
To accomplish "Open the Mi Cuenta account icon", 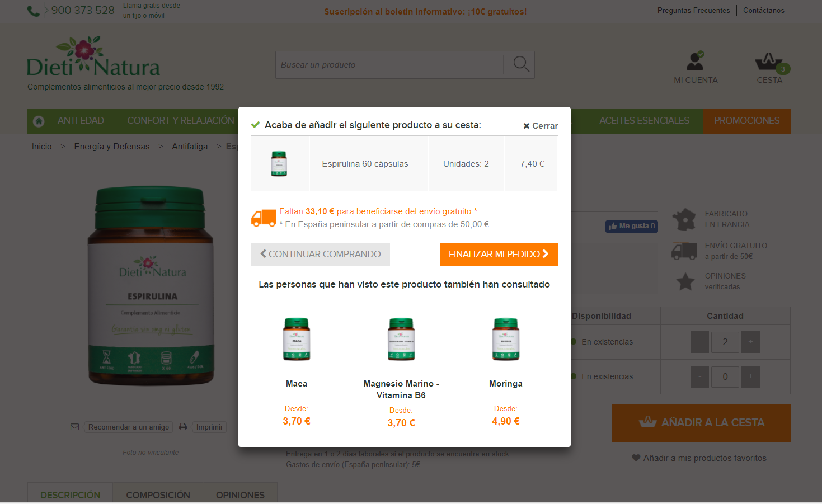I will coord(695,61).
